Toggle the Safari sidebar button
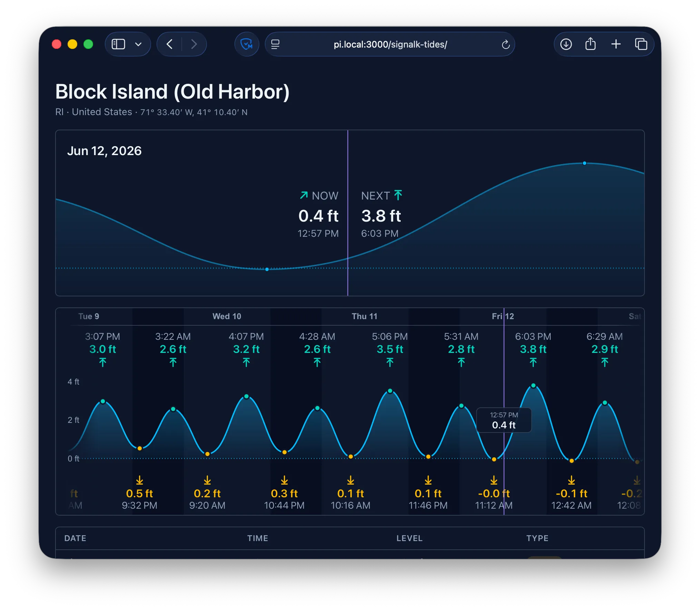The height and width of the screenshot is (610, 700). (118, 44)
